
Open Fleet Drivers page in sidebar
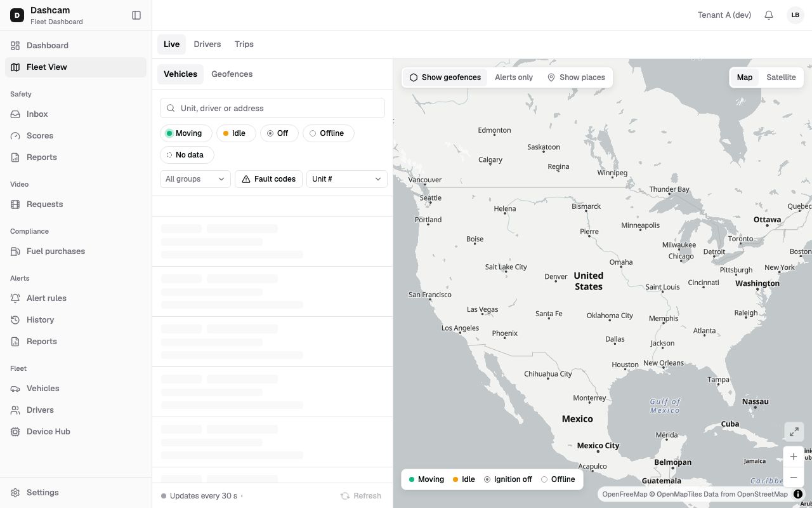click(x=76, y=410)
